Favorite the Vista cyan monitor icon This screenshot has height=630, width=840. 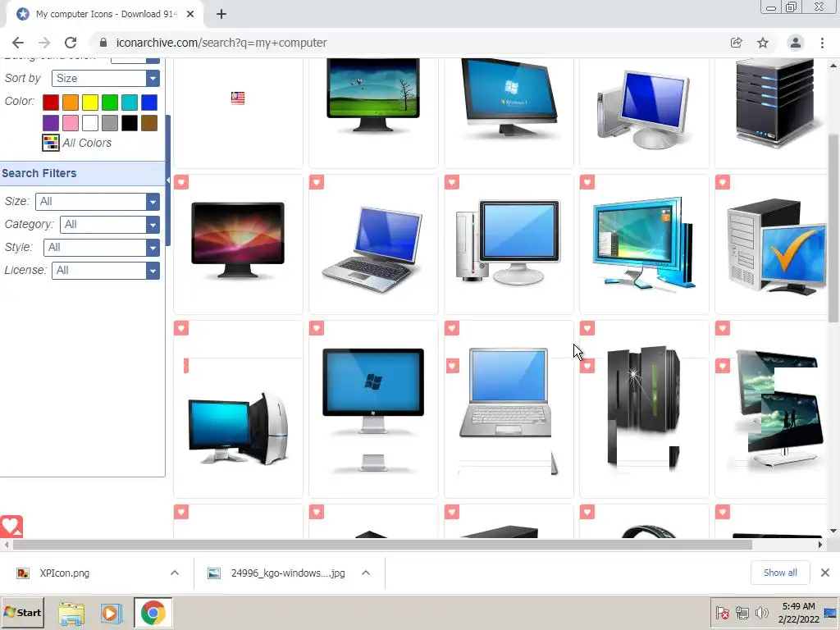point(587,182)
